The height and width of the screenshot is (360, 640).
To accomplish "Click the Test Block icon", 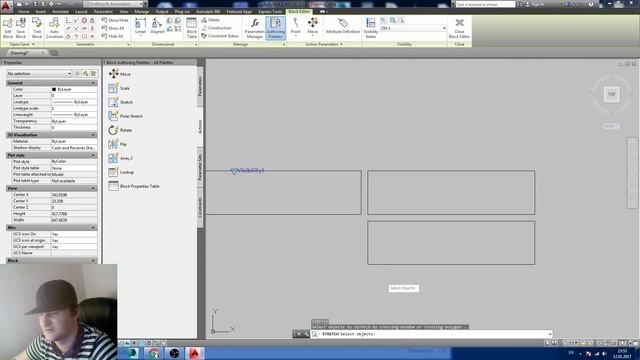I will point(37,28).
